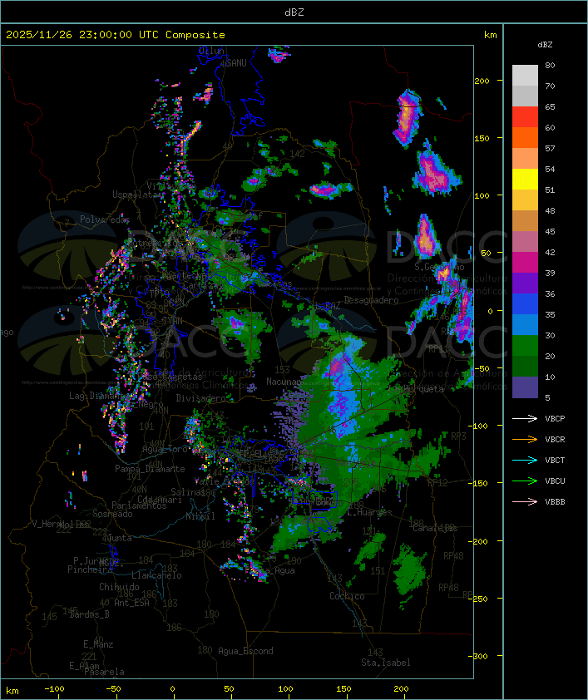
Task: Click the Divisadero map label
Action: point(201,397)
